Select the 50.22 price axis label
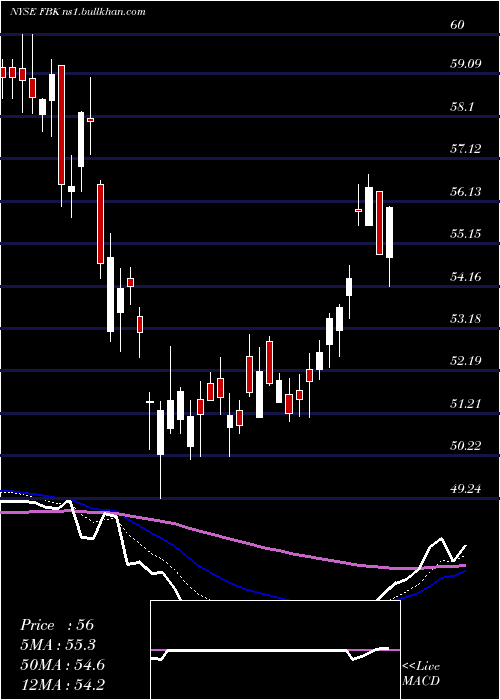This screenshot has height=700, width=500. point(466,446)
